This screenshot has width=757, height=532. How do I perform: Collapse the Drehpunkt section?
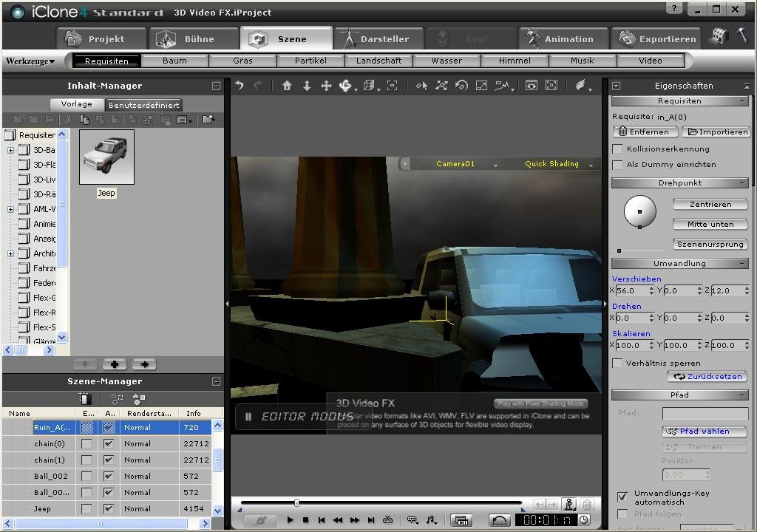pos(742,183)
